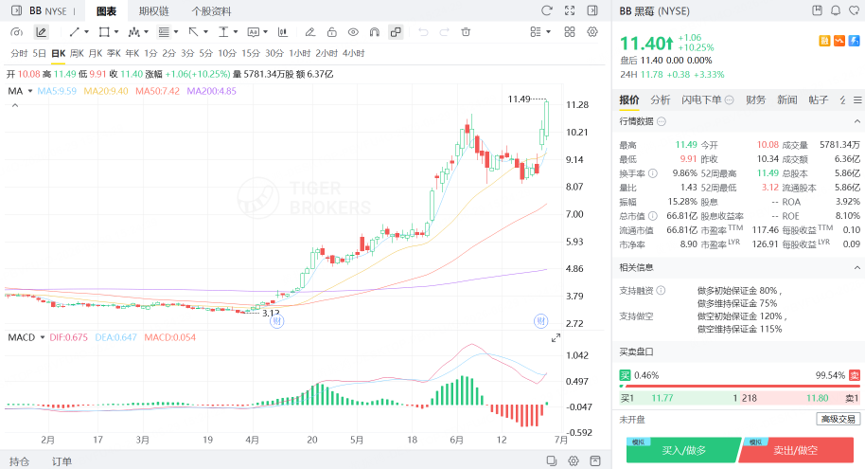Click the eraser tool icon
This screenshot has height=469, width=865.
click(x=310, y=32)
